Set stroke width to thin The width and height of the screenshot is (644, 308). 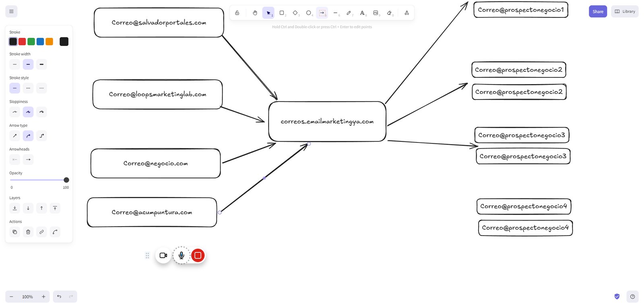[x=15, y=64]
